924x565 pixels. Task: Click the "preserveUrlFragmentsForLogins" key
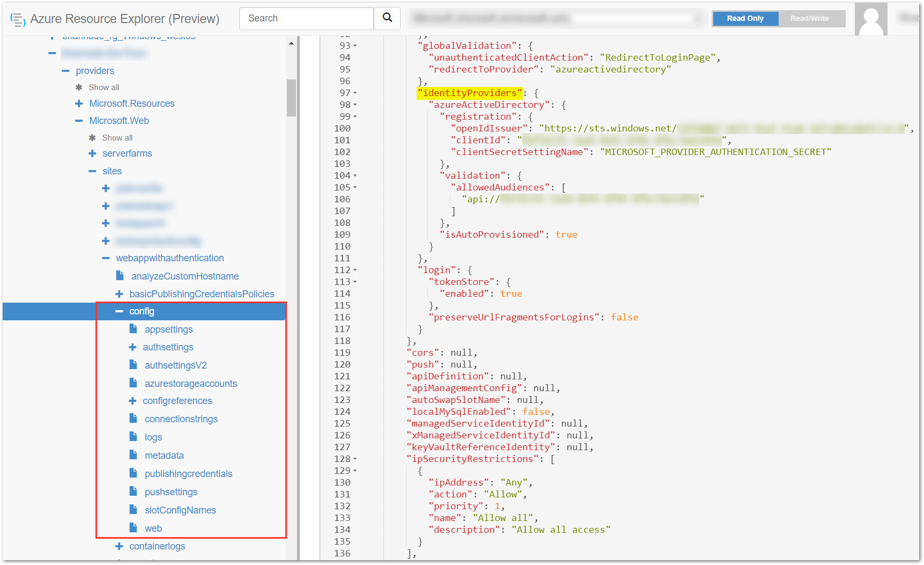coord(514,318)
